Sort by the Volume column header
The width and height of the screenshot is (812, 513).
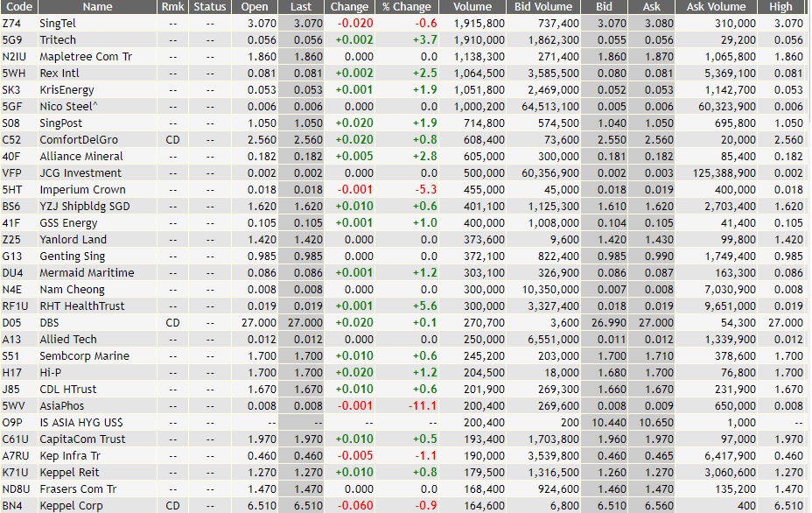point(472,7)
